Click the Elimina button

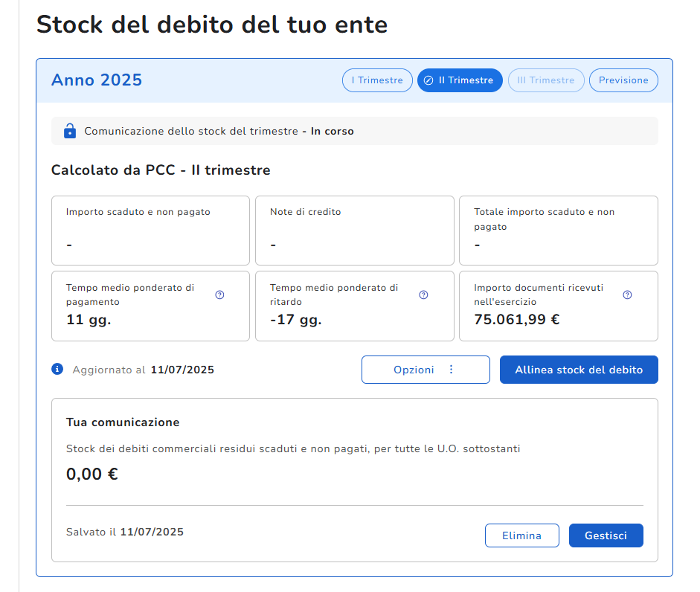(x=521, y=535)
